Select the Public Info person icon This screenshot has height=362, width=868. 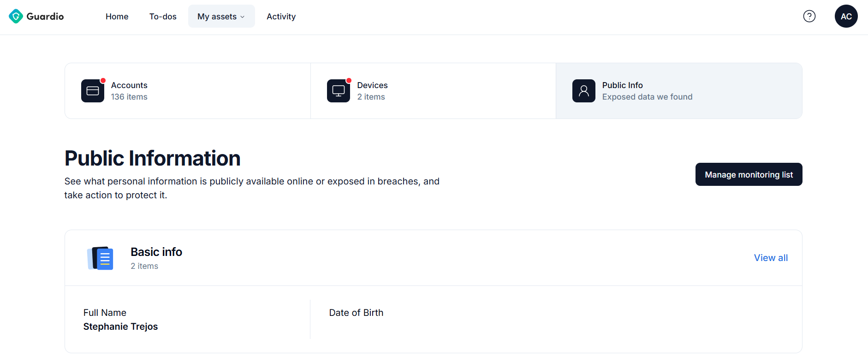[x=583, y=91]
